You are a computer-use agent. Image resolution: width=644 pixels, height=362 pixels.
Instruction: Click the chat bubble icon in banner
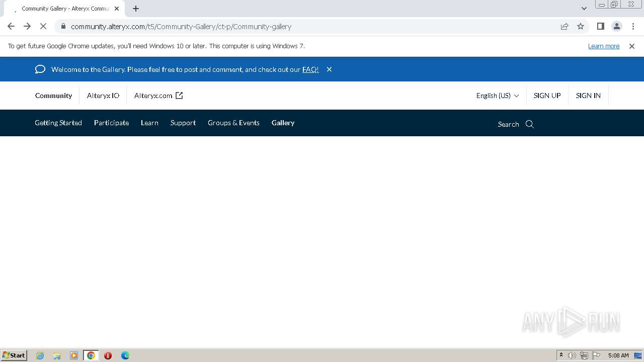(x=40, y=69)
